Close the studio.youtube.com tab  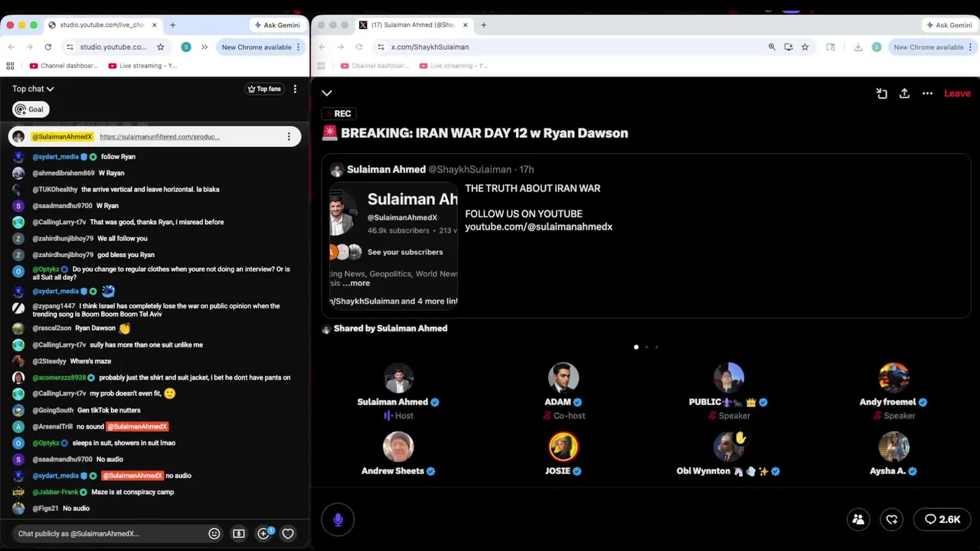[154, 25]
